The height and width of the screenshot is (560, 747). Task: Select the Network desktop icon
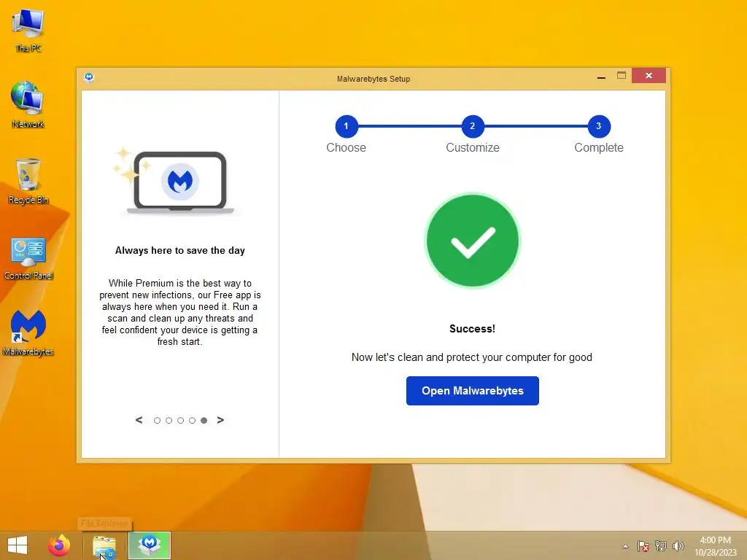pos(28,105)
